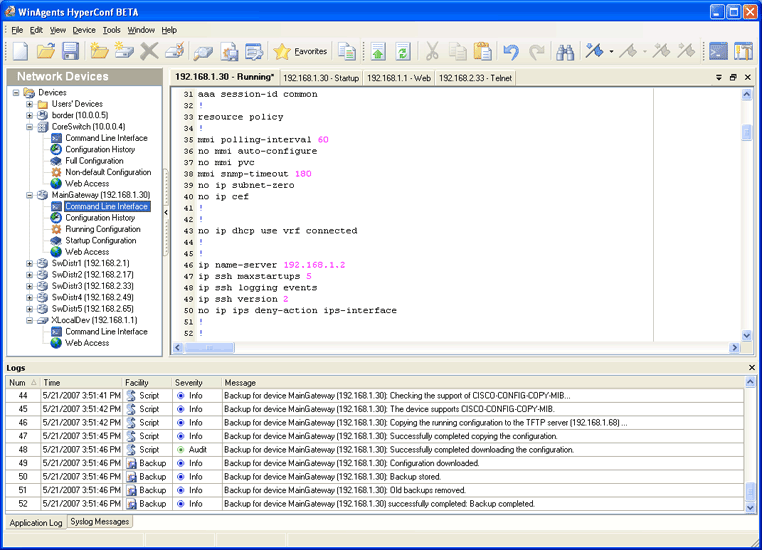The height and width of the screenshot is (550, 762).
Task: Expand the Users' Devices folder
Action: 30,104
